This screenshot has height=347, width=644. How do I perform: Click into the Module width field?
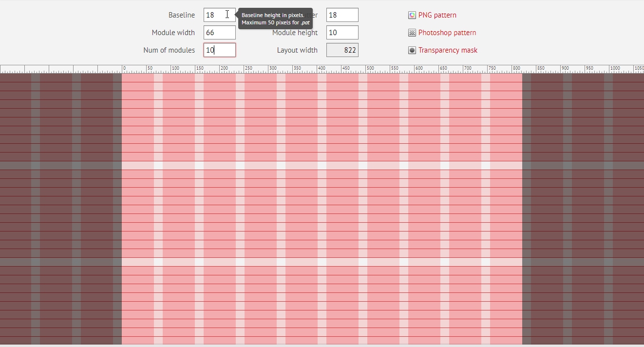click(219, 33)
